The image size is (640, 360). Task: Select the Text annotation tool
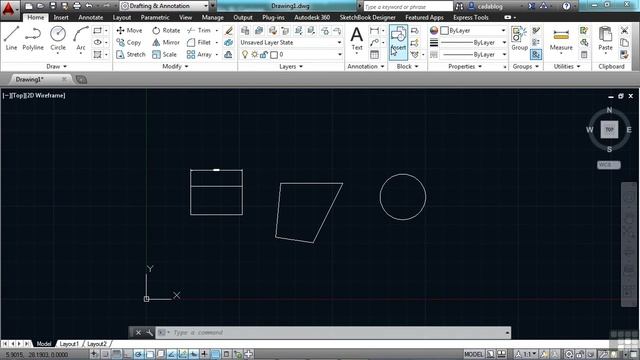coord(357,39)
